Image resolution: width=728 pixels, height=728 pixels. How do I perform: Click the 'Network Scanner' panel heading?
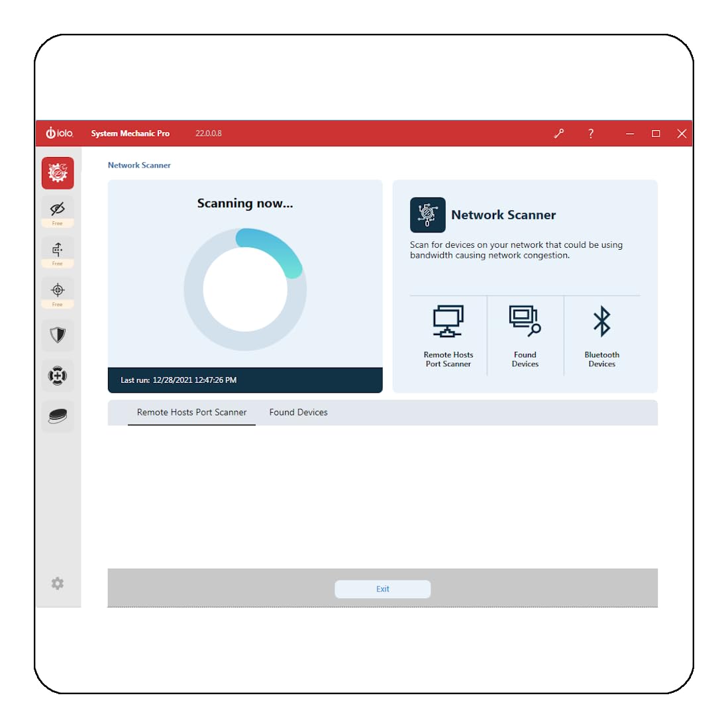(503, 215)
